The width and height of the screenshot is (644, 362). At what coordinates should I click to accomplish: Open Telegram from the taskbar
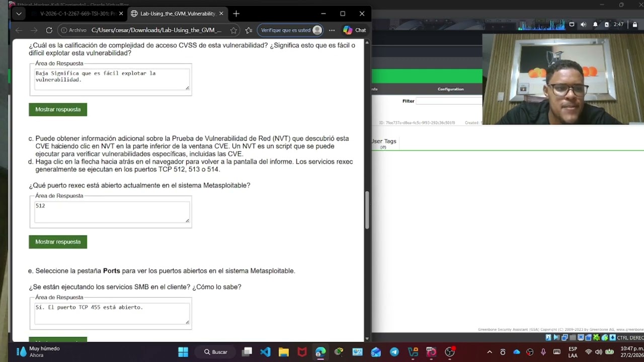point(394,352)
